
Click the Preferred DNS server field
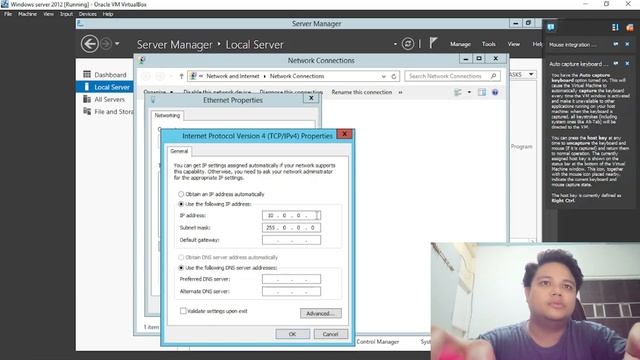coord(291,279)
